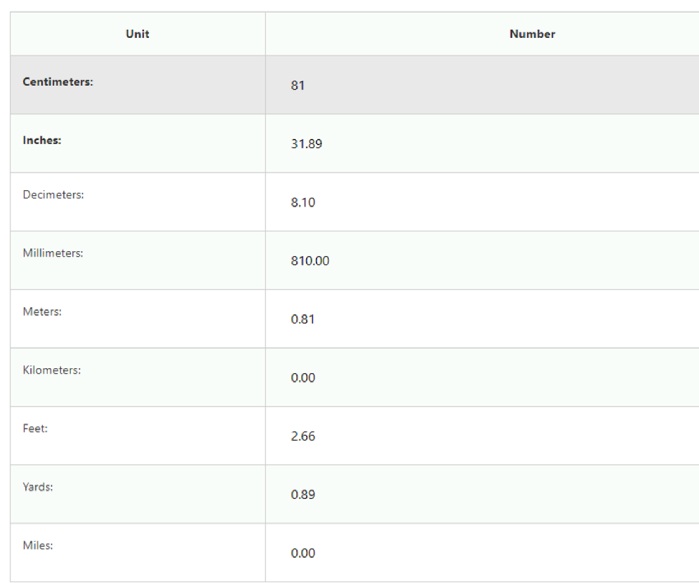Click the Kilometers label
The width and height of the screenshot is (699, 583).
[52, 370]
